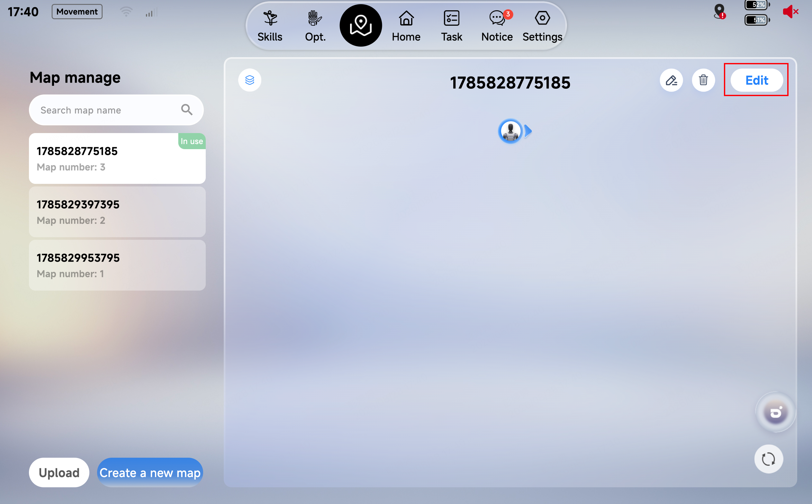Click the robot position marker
Viewport: 812px width, 504px height.
tap(510, 131)
